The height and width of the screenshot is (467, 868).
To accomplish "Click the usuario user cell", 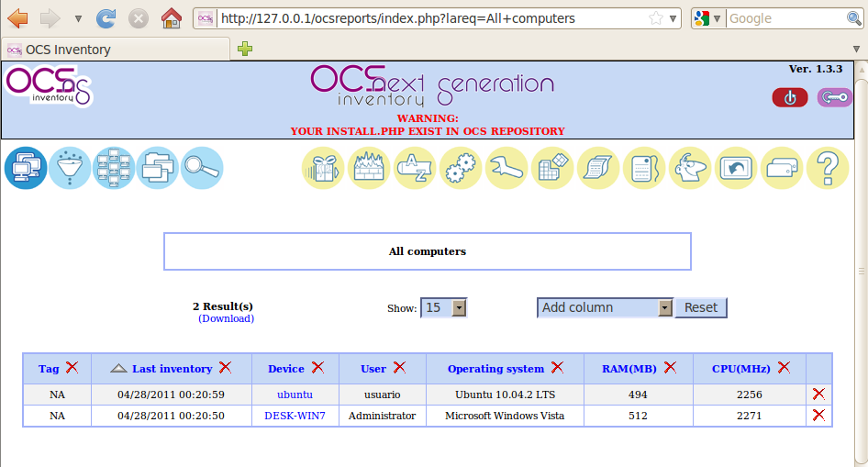I will coord(383,395).
